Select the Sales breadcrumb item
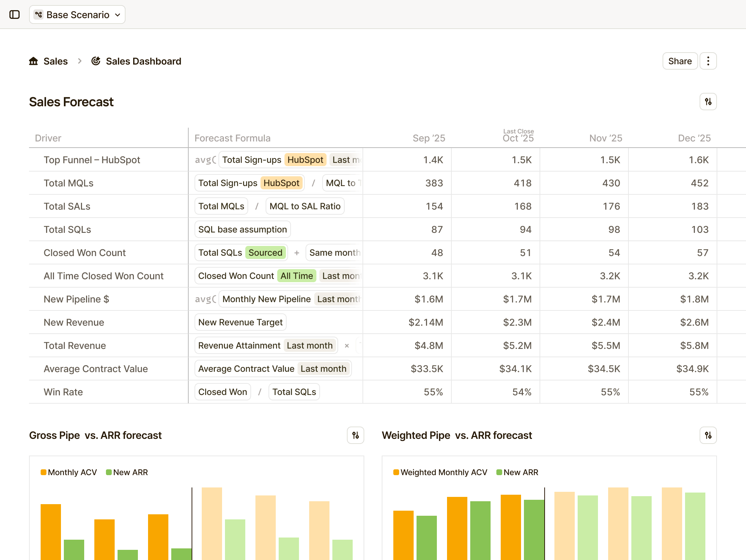Screen dimensions: 746x560 pyautogui.click(x=56, y=61)
